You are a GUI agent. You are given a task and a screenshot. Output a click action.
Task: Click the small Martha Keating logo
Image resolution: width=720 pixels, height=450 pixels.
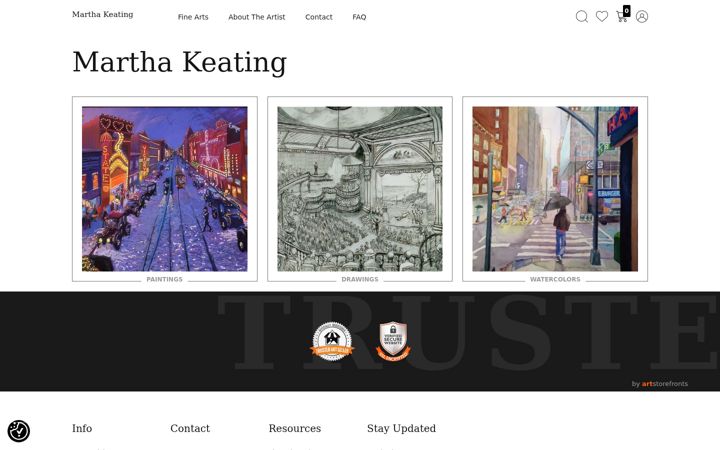[102, 14]
